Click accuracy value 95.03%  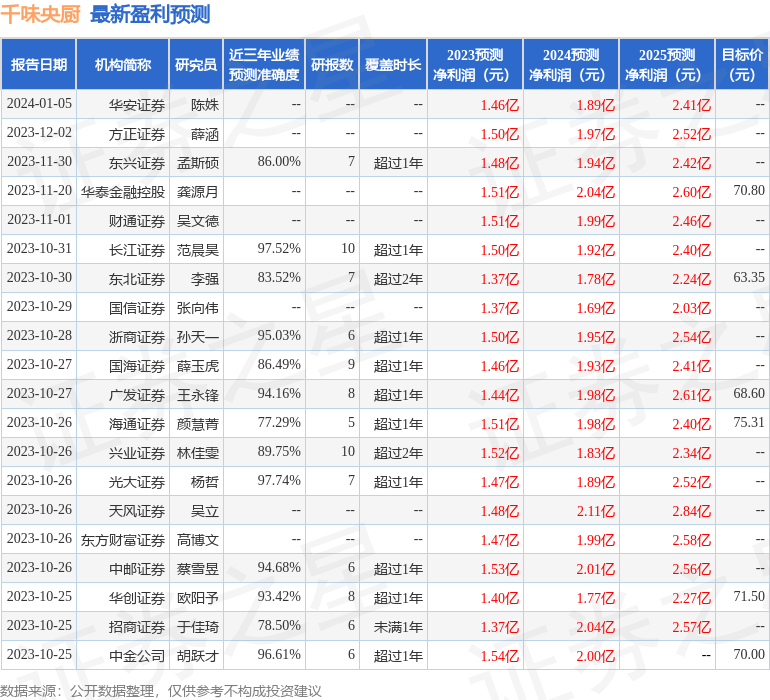coord(279,335)
